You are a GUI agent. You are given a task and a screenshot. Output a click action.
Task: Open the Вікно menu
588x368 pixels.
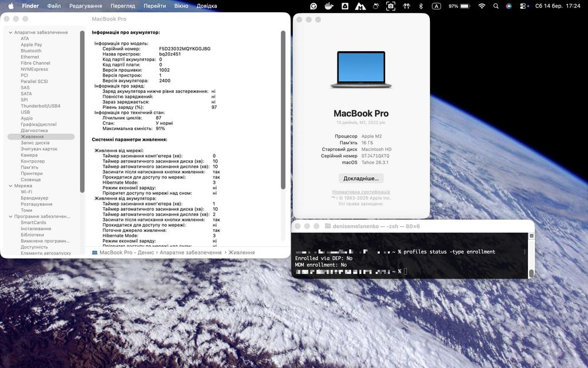coord(181,6)
